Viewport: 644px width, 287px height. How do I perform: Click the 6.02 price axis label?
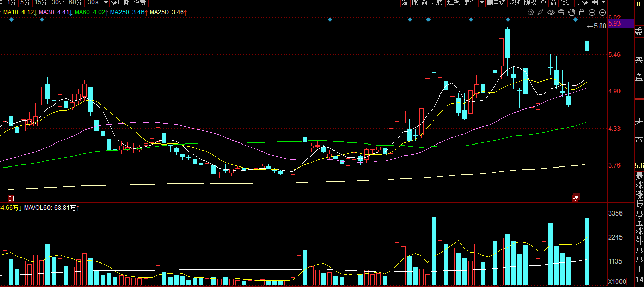click(614, 17)
